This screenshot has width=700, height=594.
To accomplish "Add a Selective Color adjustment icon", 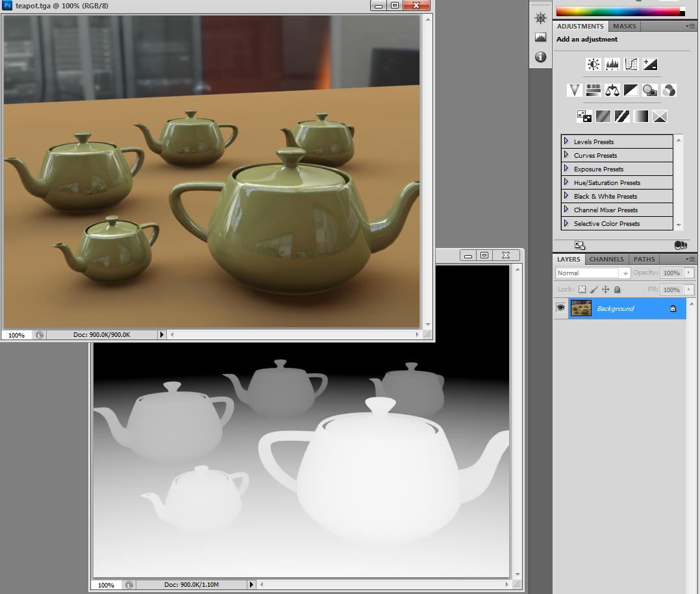I will (660, 116).
